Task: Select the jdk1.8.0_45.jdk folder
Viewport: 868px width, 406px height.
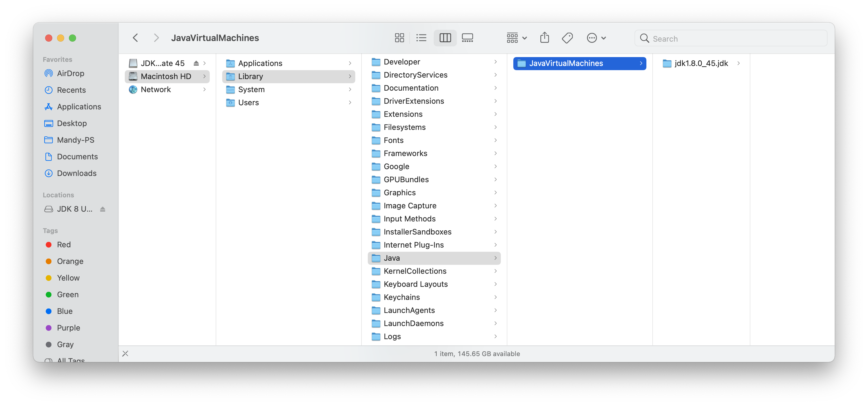Action: (701, 63)
